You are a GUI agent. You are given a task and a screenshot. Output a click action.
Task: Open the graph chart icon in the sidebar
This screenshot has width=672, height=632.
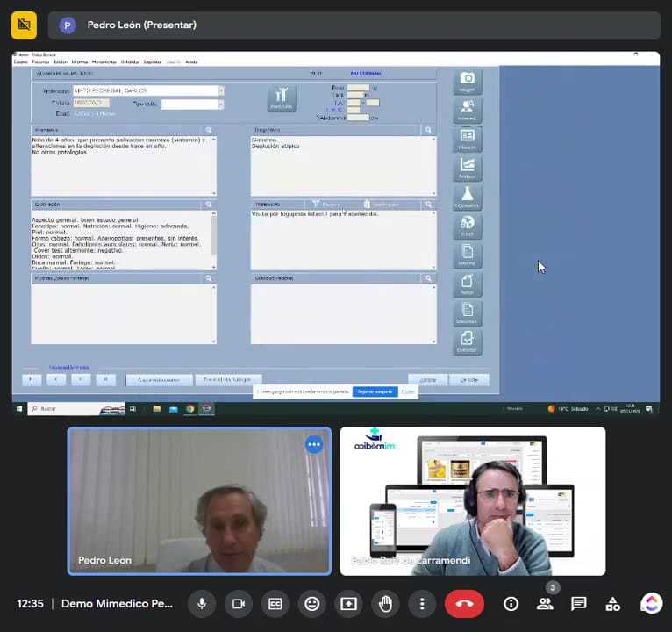[467, 168]
